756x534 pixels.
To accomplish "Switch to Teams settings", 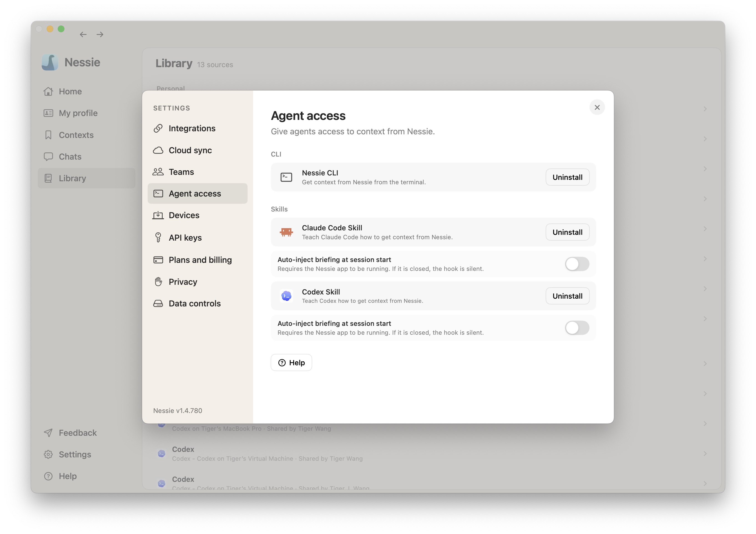I will pyautogui.click(x=198, y=172).
